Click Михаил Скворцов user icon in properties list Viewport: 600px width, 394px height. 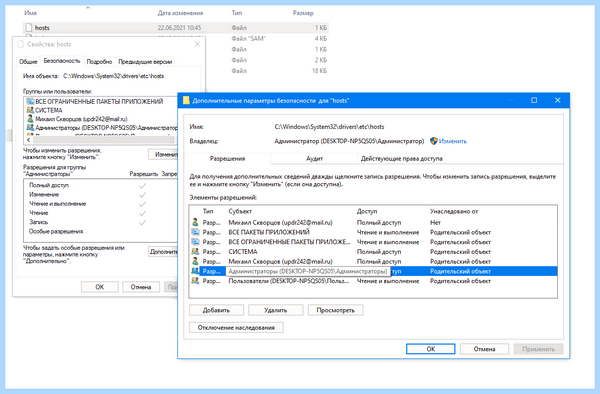pyautogui.click(x=30, y=119)
